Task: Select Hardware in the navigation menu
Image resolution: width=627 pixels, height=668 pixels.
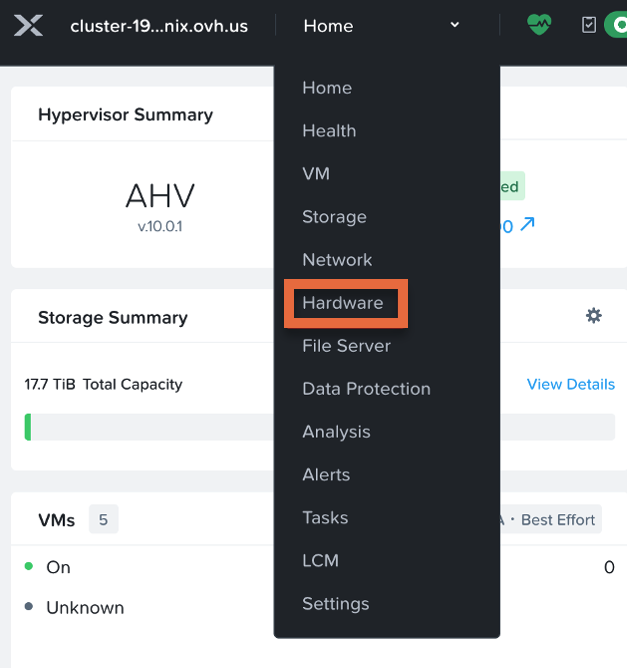Action: coord(343,303)
